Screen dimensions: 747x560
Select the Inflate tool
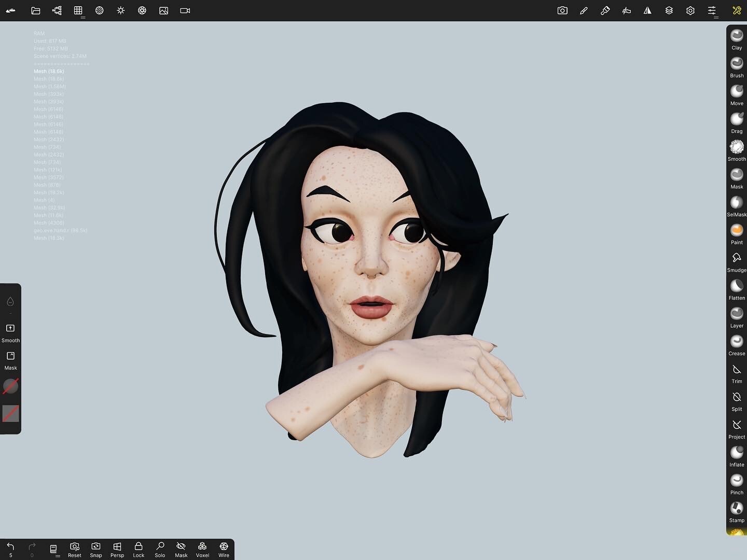(736, 452)
